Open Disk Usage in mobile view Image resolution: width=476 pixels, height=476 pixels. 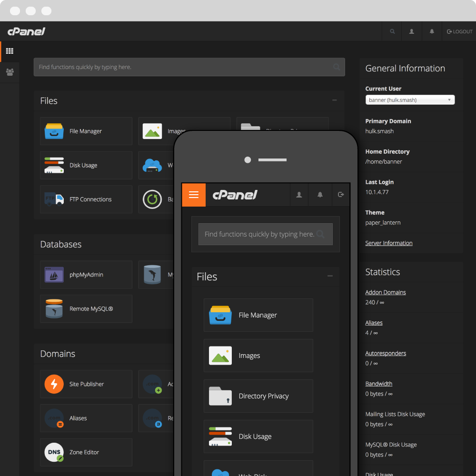tap(258, 436)
